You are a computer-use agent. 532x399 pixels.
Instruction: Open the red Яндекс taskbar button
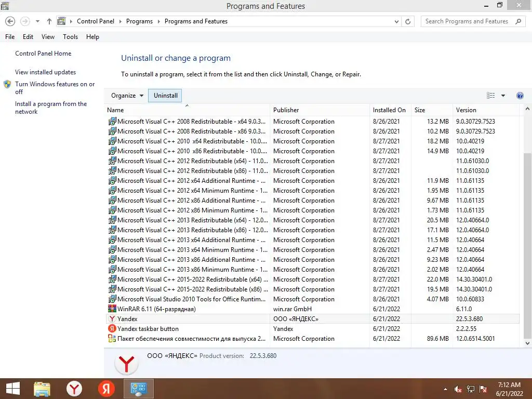coord(106,389)
